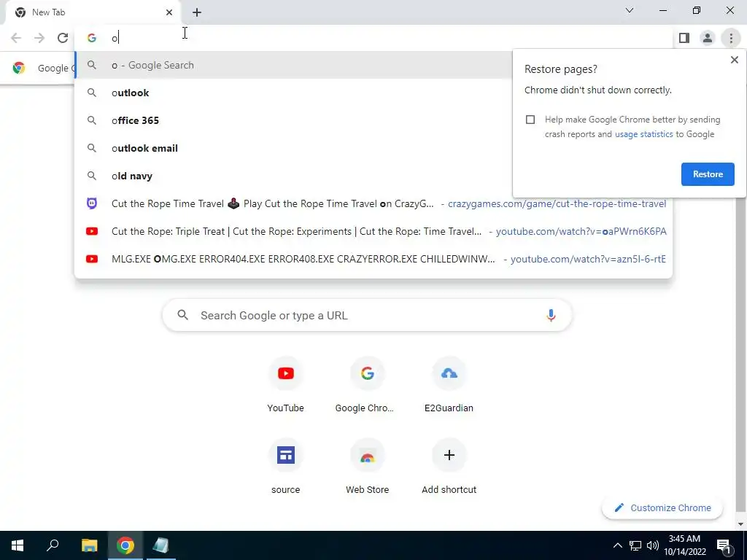Open the Chrome three-dot menu

[731, 38]
